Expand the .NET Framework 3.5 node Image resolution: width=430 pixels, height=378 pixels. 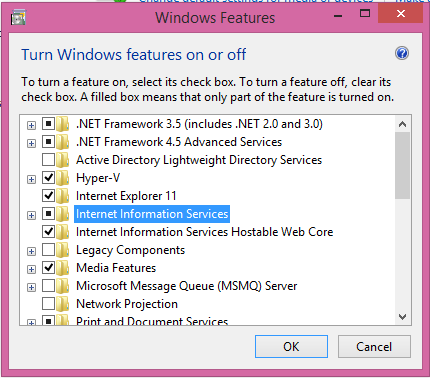click(31, 125)
